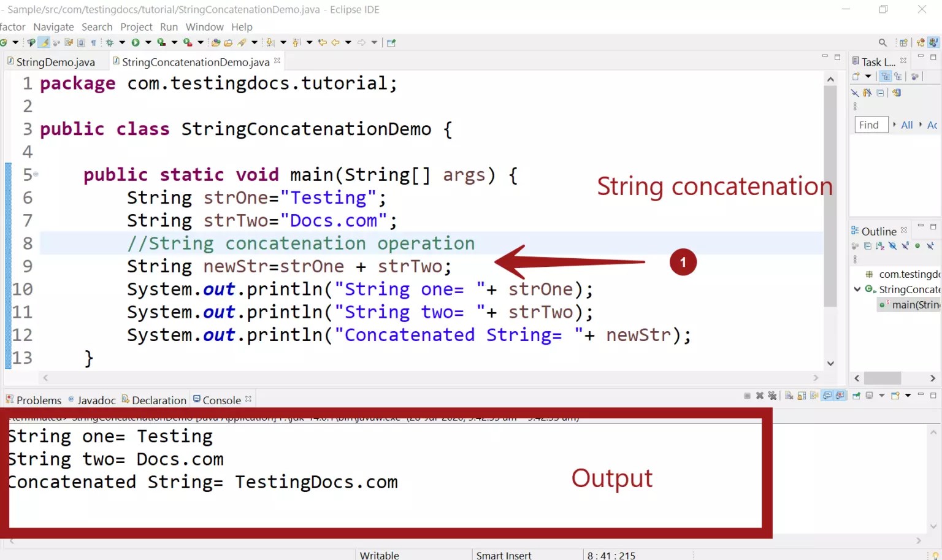942x560 pixels.
Task: Toggle Scroll Lock in Console toolbar
Action: point(802,396)
